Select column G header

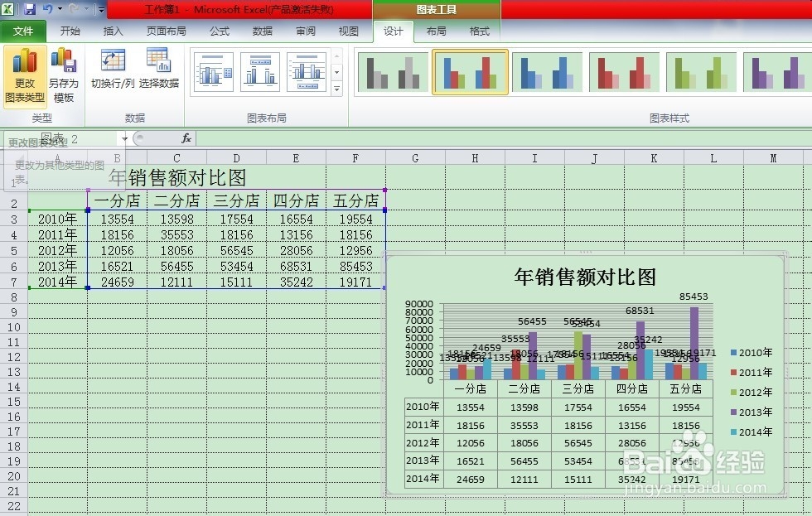point(415,158)
